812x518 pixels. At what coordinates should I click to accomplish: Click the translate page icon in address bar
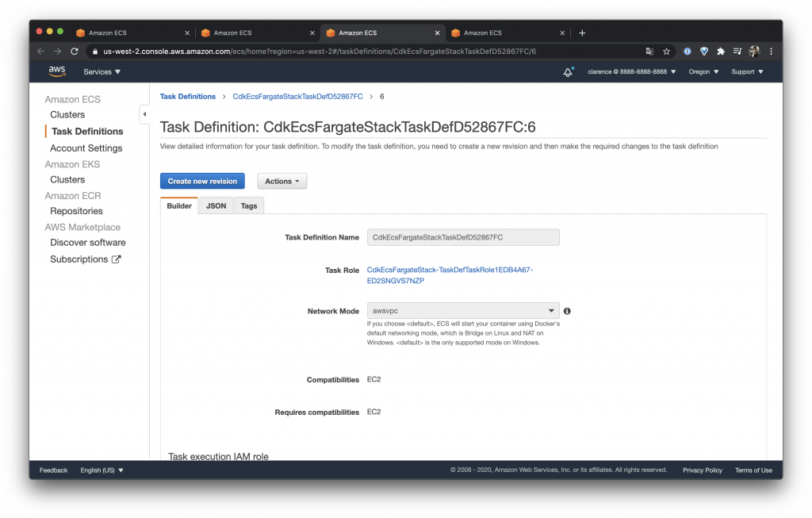pos(649,52)
